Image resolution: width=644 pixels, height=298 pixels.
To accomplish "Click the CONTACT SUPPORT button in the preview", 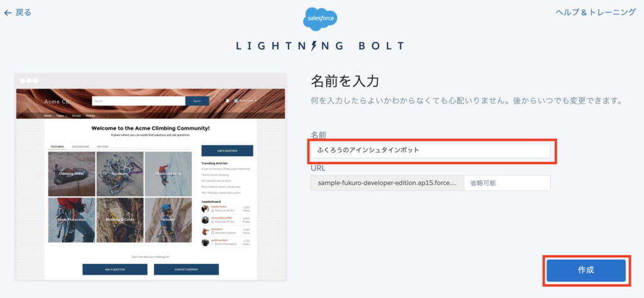I will click(186, 269).
